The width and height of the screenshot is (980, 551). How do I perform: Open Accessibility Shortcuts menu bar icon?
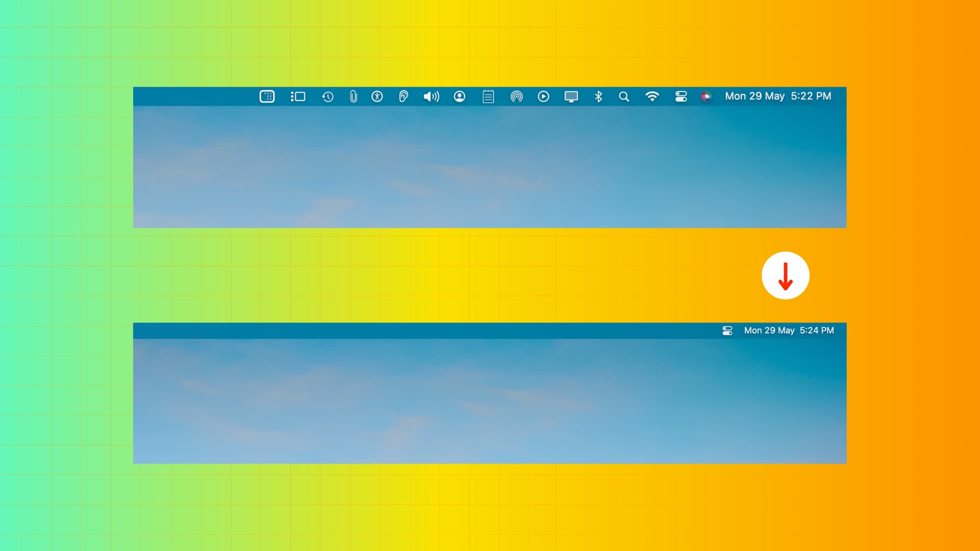pos(377,96)
